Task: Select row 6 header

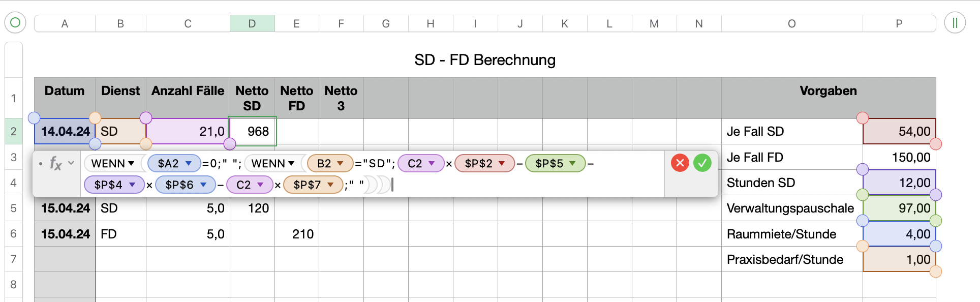Action: click(x=14, y=234)
